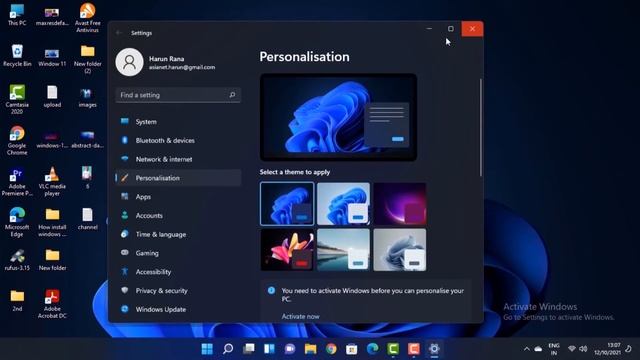
Task: Click the Windows Update icon
Action: 125,309
